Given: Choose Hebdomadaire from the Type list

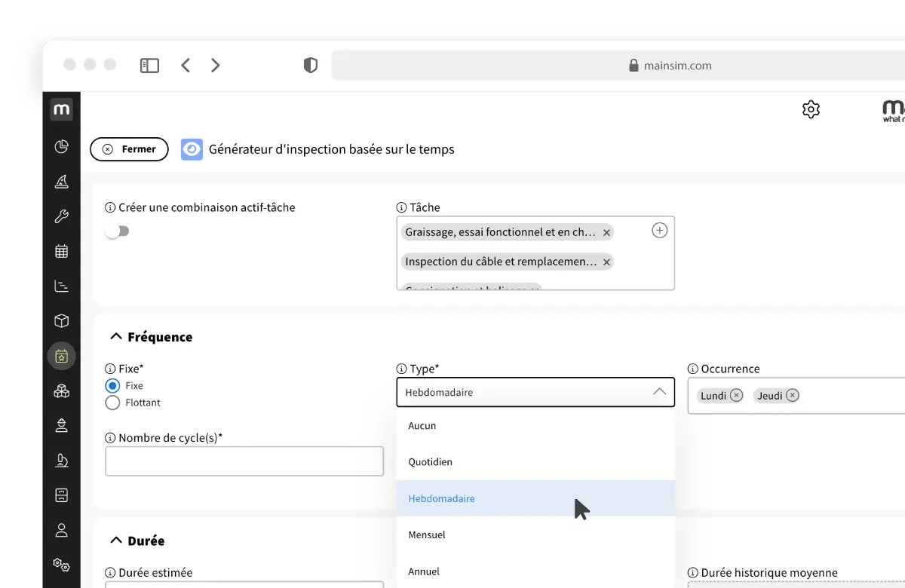Looking at the screenshot, I should pos(535,498).
